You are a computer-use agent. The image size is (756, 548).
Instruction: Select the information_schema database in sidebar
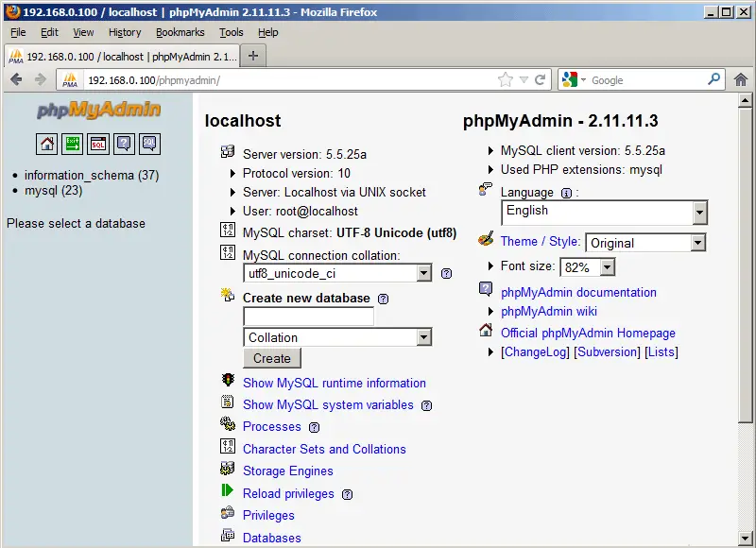79,175
